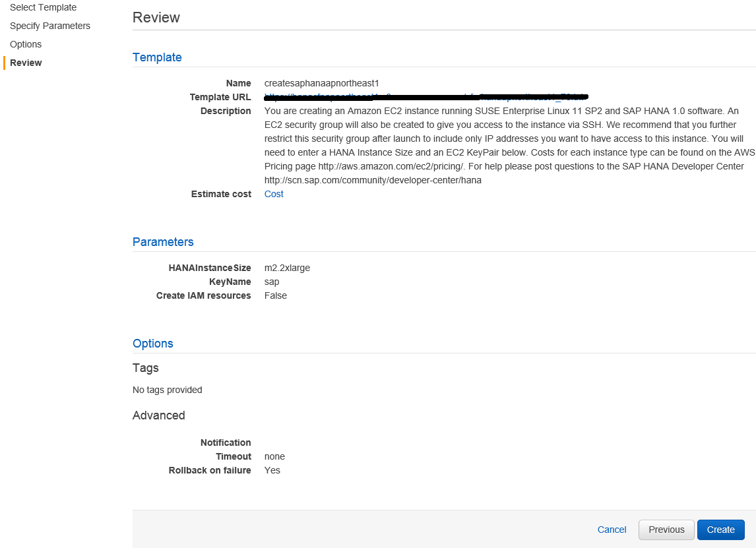Click the Name label in Template section
The width and height of the screenshot is (756, 548).
coord(239,83)
